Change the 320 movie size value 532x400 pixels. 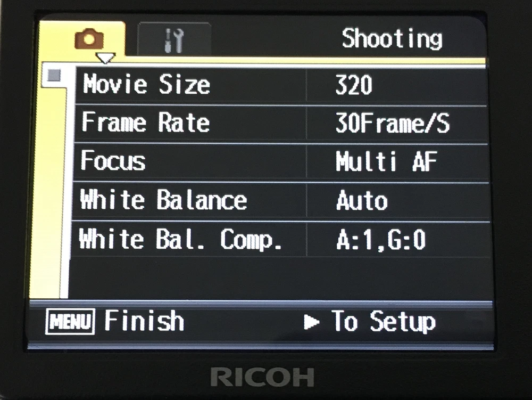[354, 85]
